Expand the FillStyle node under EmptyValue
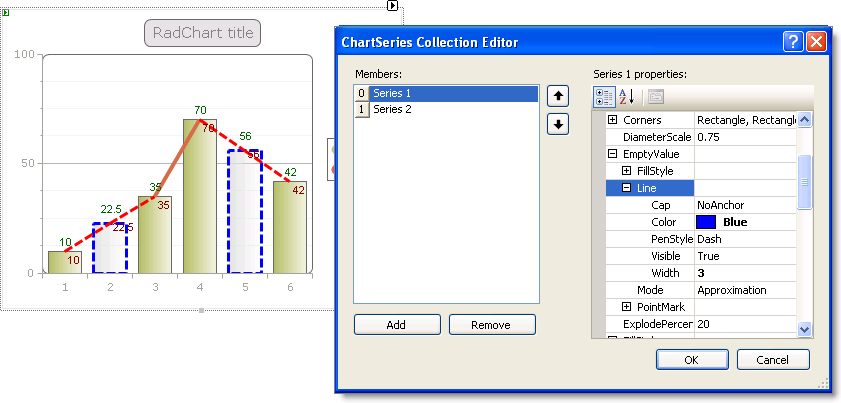The height and width of the screenshot is (403, 841). (626, 171)
